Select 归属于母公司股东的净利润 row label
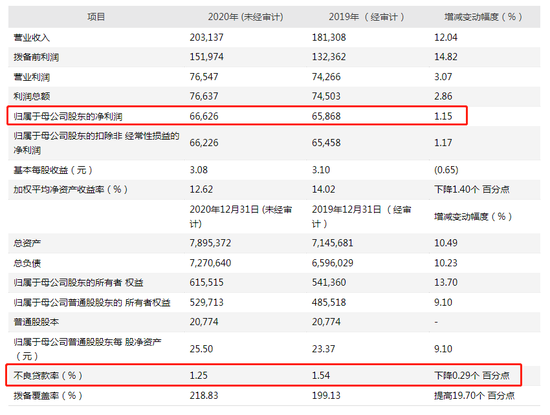This screenshot has width=550, height=415. click(x=68, y=116)
